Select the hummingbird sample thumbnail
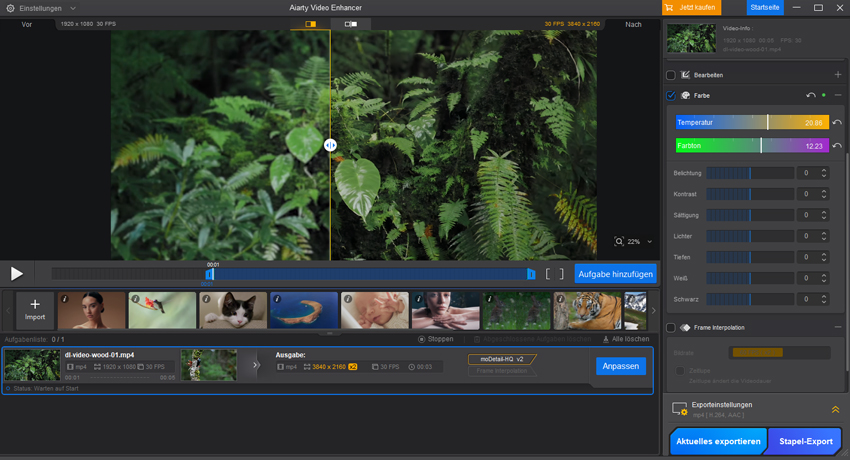Viewport: 850px width, 460px height. [x=162, y=310]
